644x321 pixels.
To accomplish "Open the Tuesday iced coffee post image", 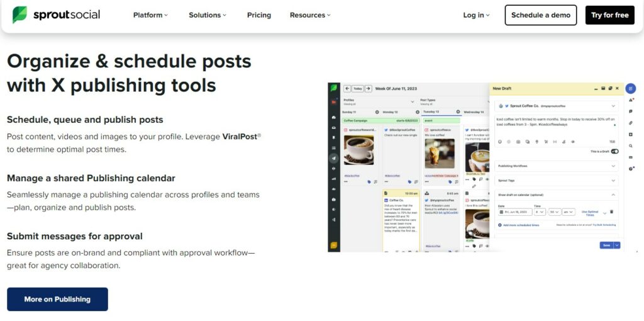I will (x=440, y=154).
